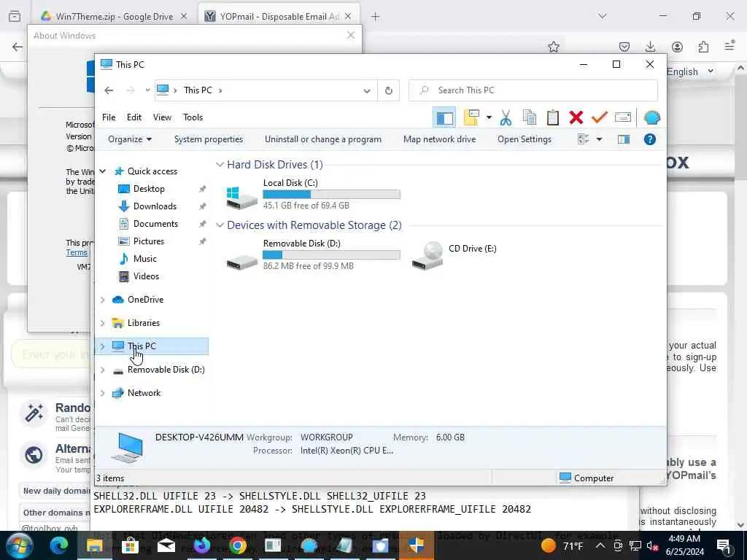Open the Edit menu

(x=134, y=117)
